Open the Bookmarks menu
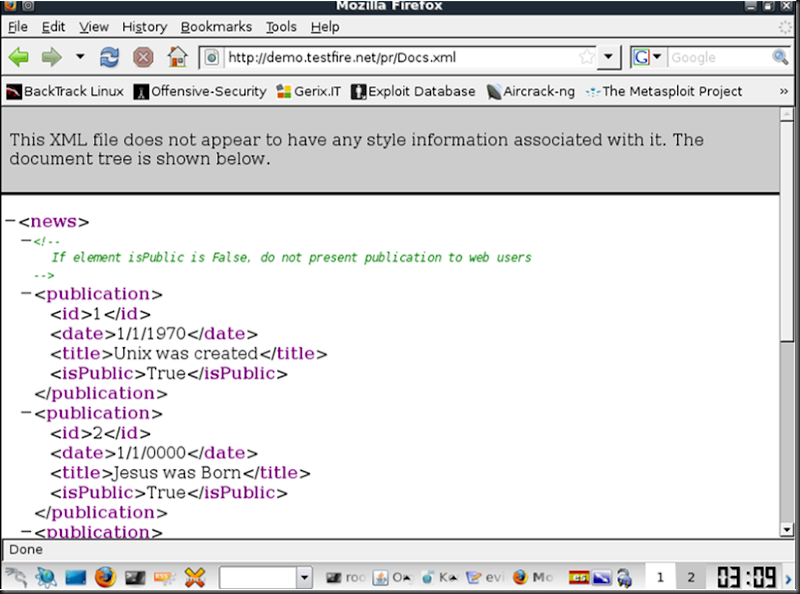 coord(216,27)
